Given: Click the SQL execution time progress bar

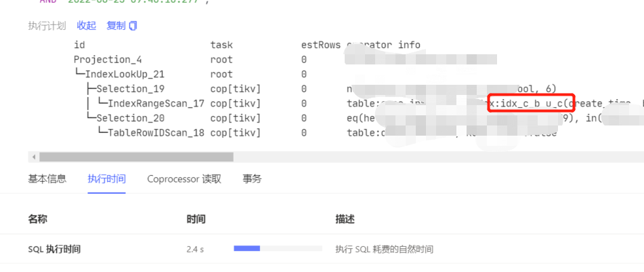Looking at the screenshot, I should [246, 249].
